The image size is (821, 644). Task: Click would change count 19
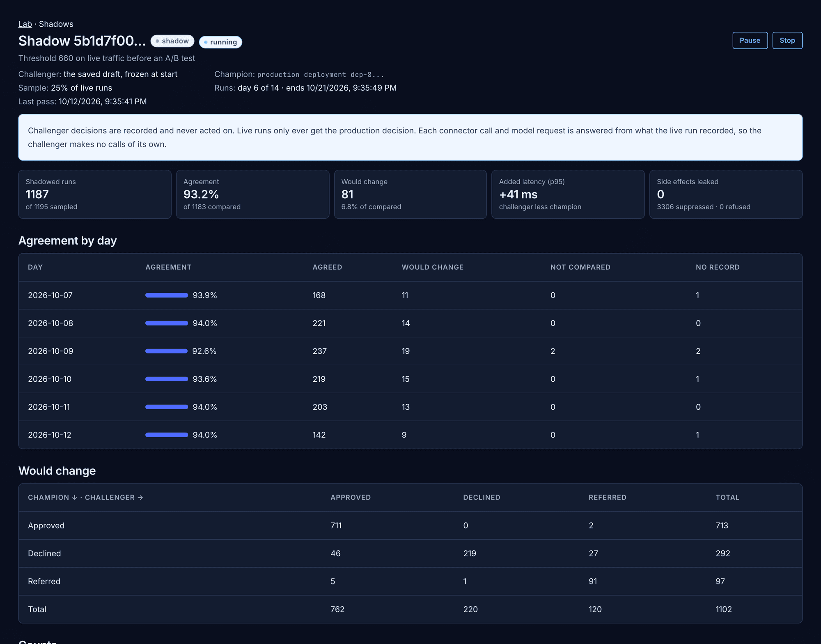406,351
